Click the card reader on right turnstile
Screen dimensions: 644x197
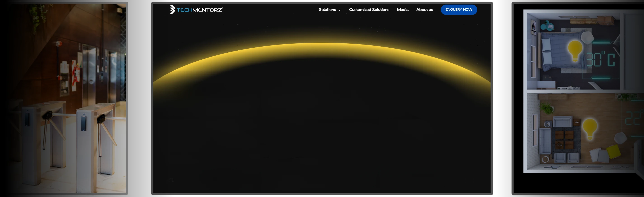[84, 123]
